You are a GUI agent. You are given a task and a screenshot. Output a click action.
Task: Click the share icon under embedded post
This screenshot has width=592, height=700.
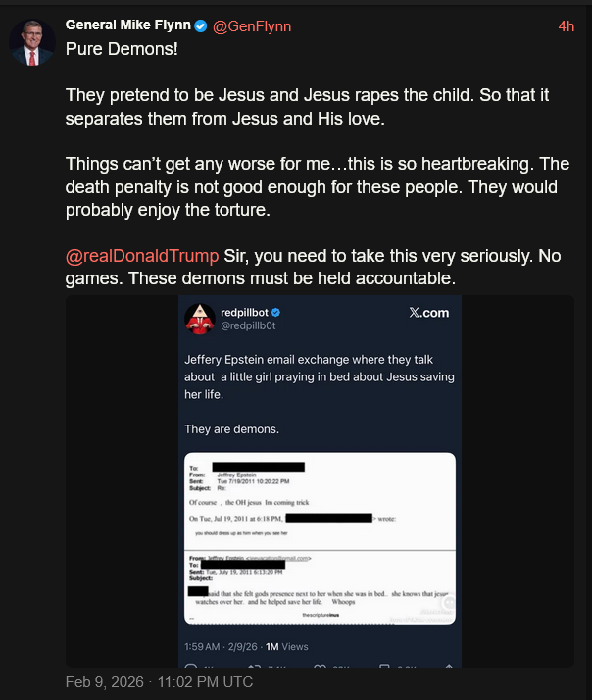point(448,667)
